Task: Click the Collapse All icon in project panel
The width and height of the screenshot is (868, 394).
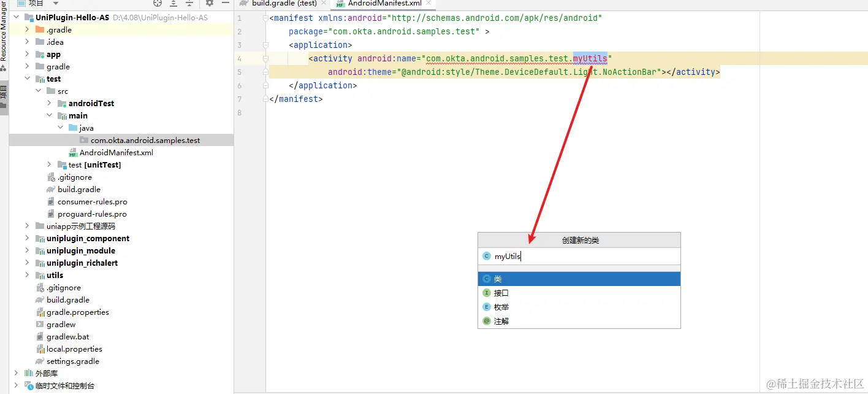Action: 189,3
